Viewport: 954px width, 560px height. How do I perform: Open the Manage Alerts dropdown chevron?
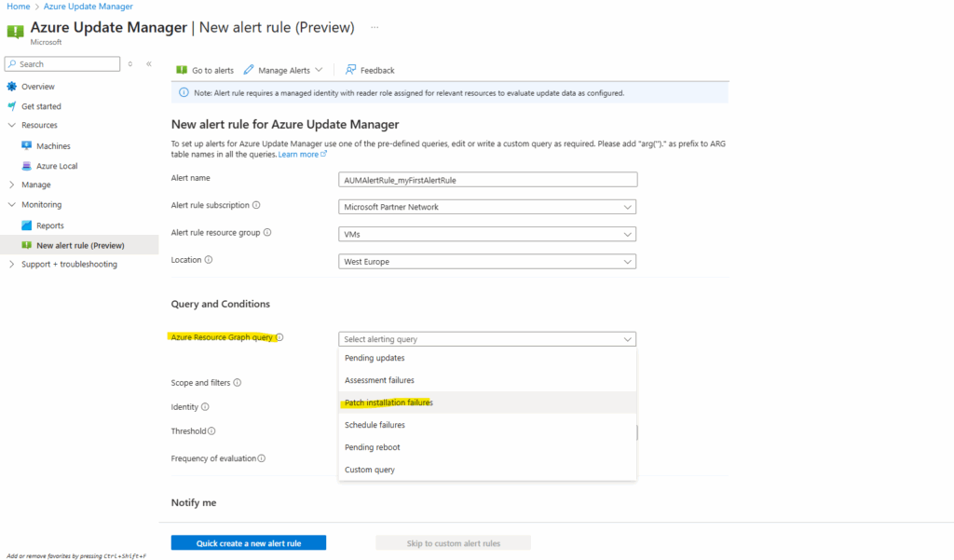(x=319, y=70)
